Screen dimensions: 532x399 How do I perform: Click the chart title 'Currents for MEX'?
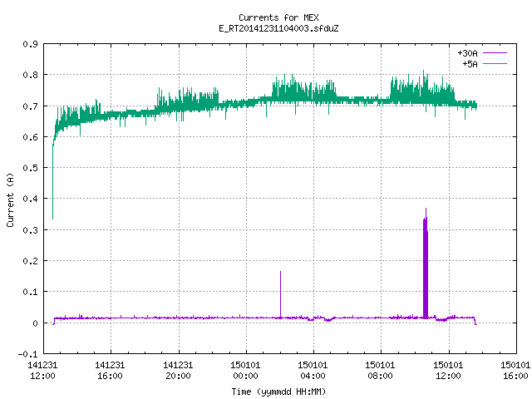point(278,17)
